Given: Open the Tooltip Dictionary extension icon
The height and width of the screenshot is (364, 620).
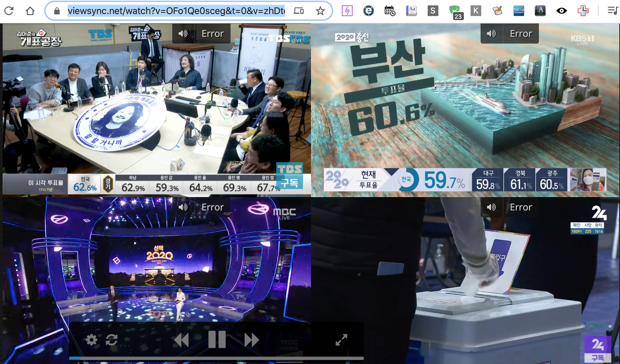Looking at the screenshot, I should click(518, 11).
